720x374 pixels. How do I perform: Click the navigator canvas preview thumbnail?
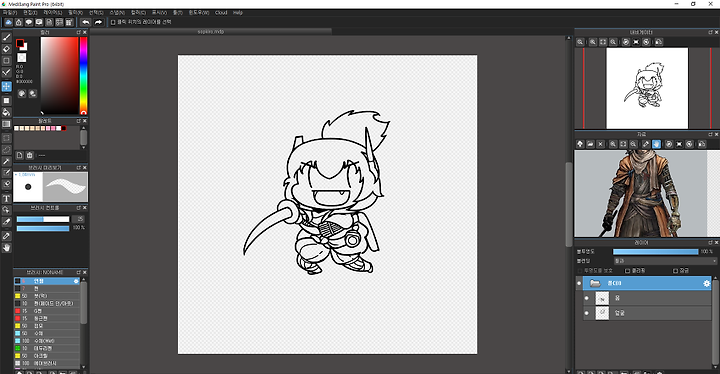click(647, 88)
